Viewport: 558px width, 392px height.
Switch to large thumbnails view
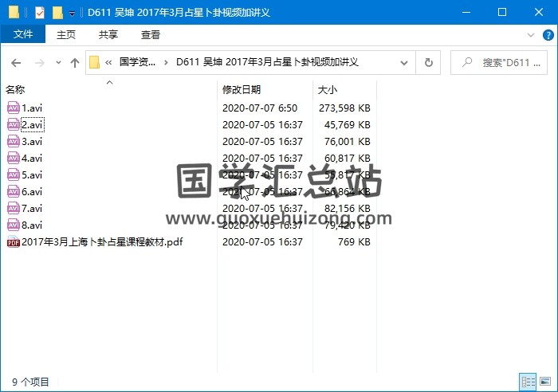[545, 382]
